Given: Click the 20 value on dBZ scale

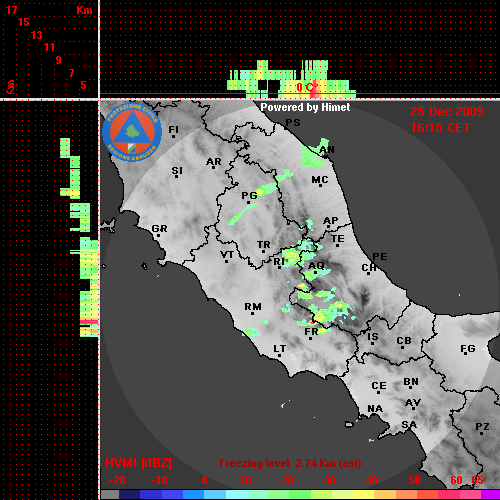Looking at the screenshot, I should pos(287,480).
